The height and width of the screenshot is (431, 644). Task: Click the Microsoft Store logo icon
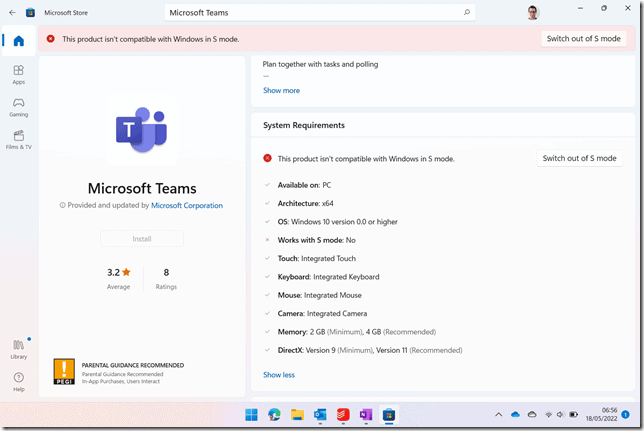tap(30, 13)
